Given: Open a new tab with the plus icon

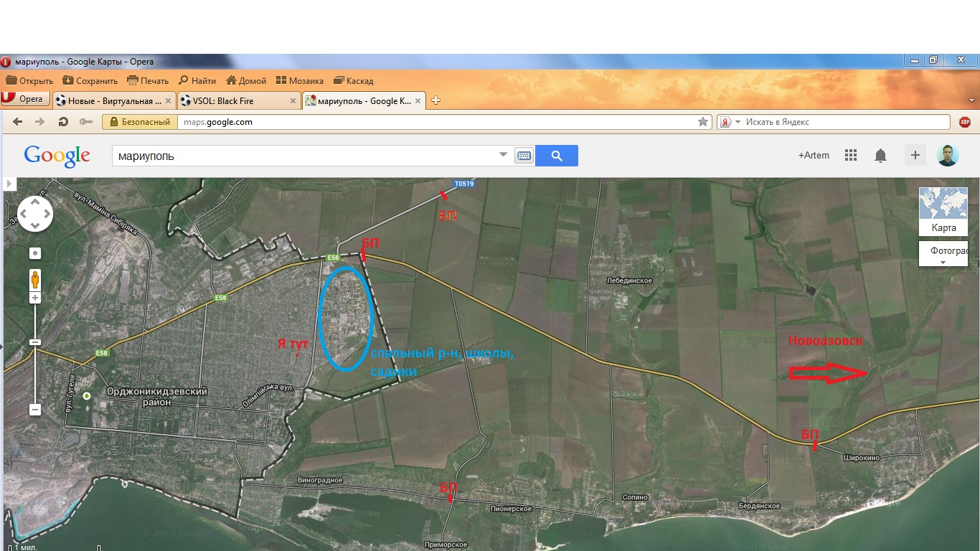Looking at the screenshot, I should [435, 100].
